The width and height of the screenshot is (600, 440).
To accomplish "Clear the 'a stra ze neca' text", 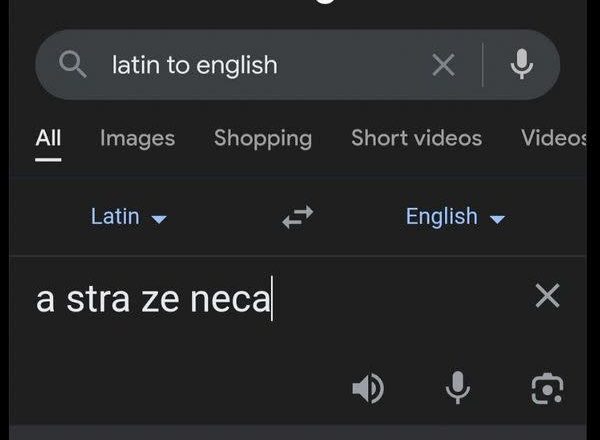I will pos(548,296).
